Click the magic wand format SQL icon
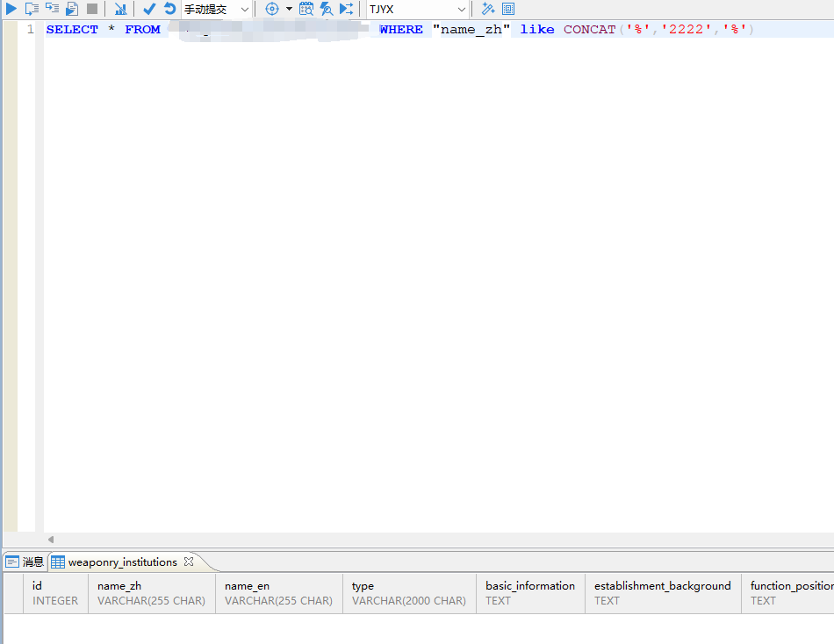 (x=488, y=9)
